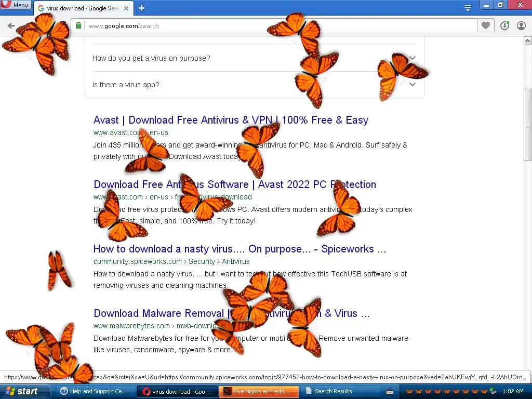Screen dimensions: 532x399
Task: Open 'Download Free Antivirus Software | Avast 2022' result
Action: point(235,184)
